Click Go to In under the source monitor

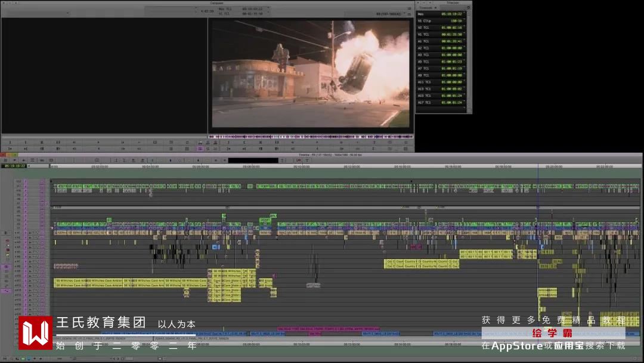coord(10,149)
